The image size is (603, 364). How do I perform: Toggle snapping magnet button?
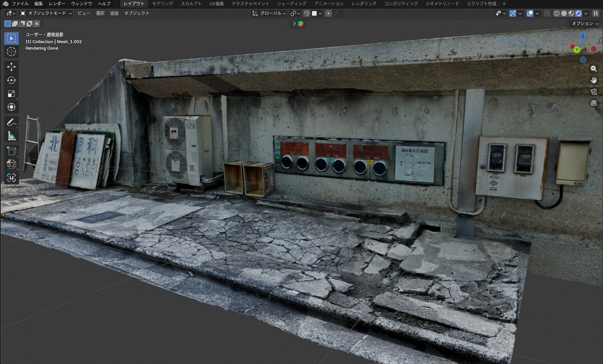tap(307, 14)
